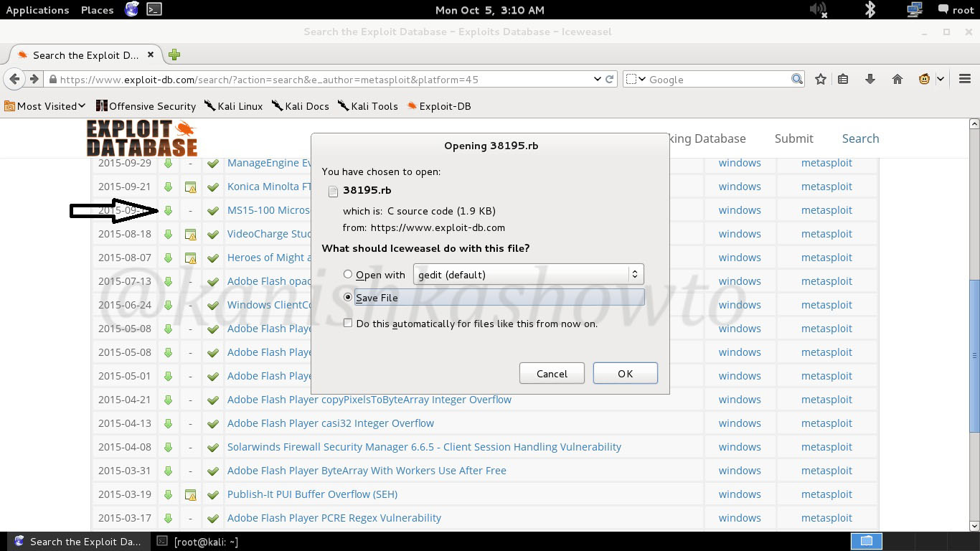
Task: Open the root user menu
Action: coord(956,9)
